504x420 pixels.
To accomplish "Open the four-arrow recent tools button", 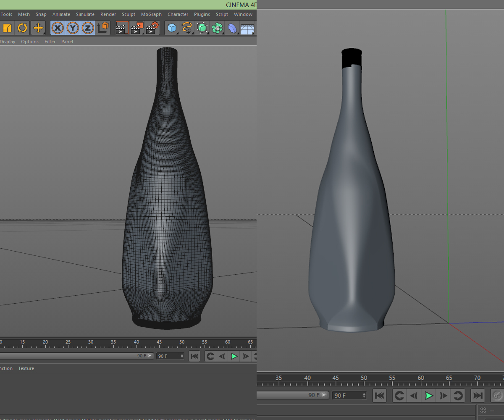I will click(x=38, y=28).
